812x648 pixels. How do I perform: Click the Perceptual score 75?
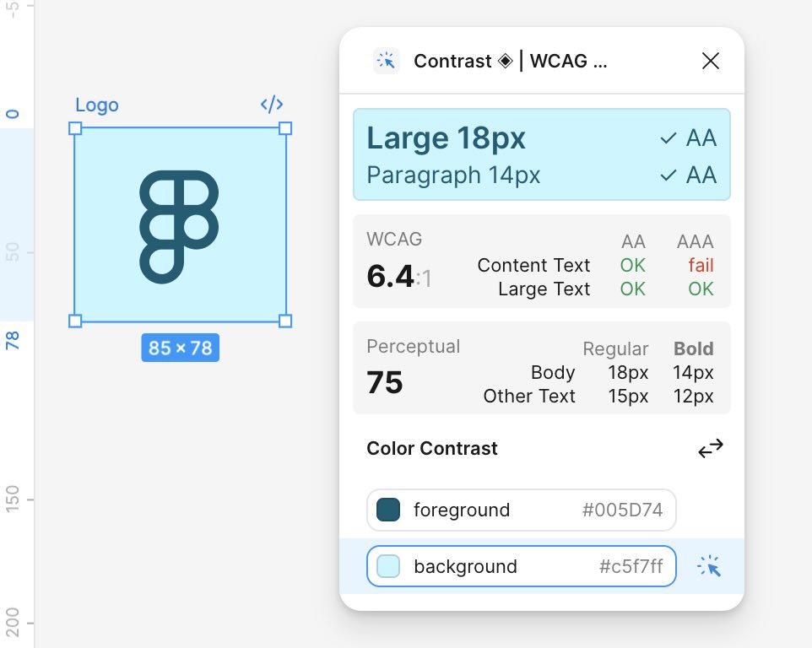tap(385, 383)
